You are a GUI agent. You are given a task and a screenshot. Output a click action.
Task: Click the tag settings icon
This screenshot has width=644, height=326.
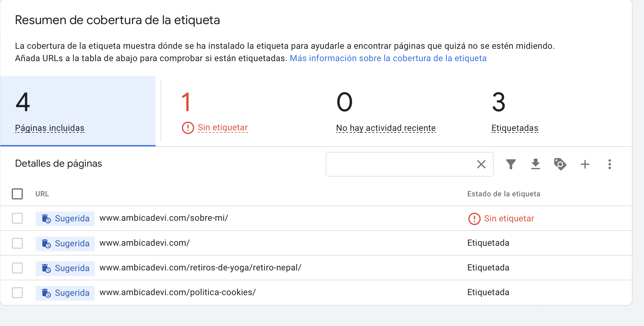(x=560, y=164)
